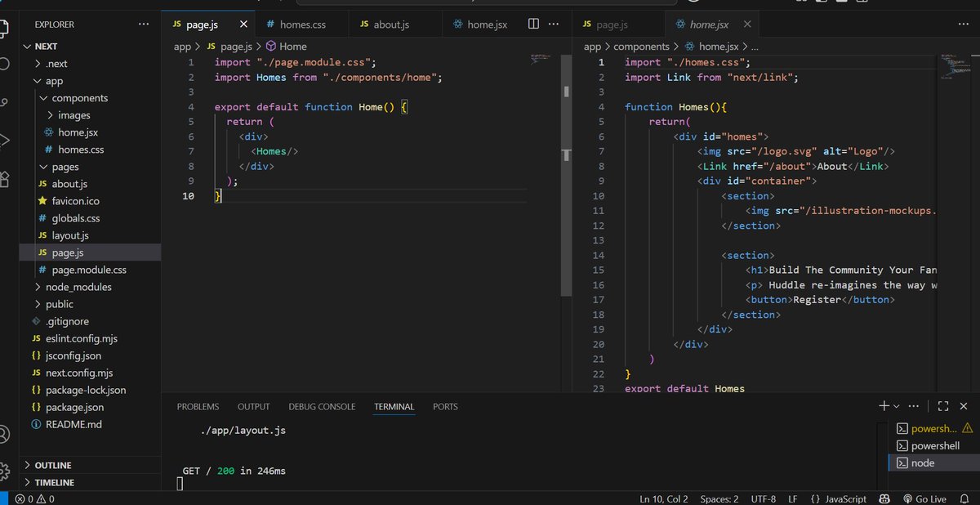Switch to home.jsx tab in left group
The height and width of the screenshot is (505, 980).
point(480,25)
